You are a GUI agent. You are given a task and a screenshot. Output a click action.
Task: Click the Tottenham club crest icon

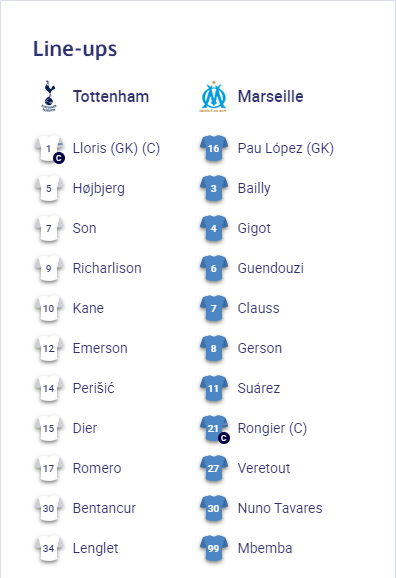tap(49, 96)
